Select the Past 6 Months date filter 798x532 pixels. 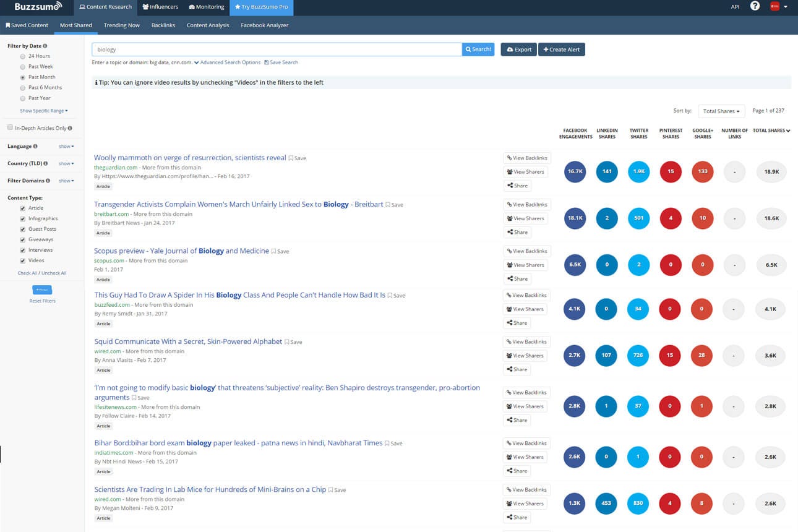(x=23, y=88)
